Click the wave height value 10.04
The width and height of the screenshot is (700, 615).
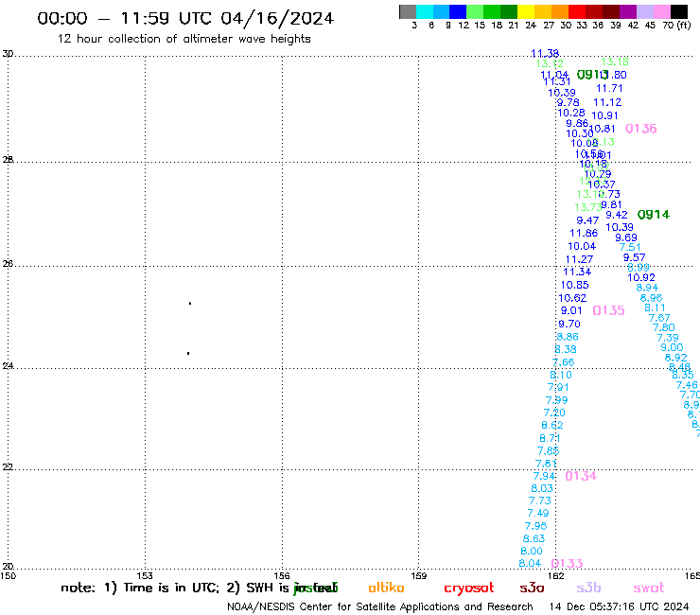582,246
